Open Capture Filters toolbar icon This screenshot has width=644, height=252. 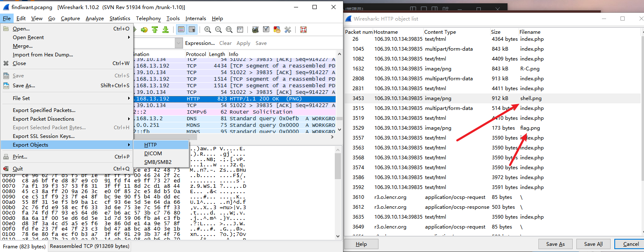(255, 30)
